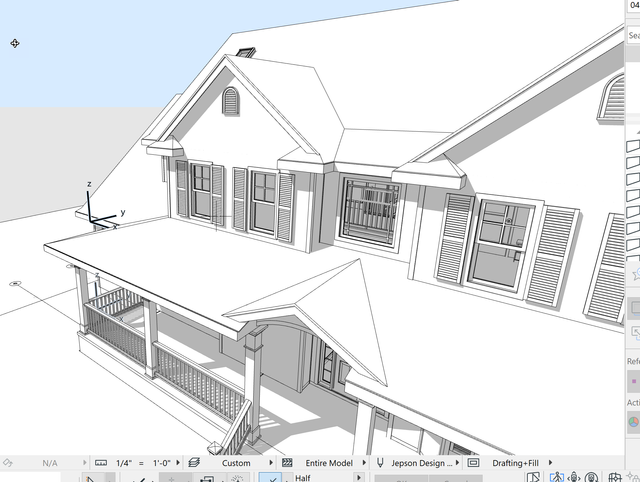640x482 pixels.
Task: Click the Drafting+Fill model view option
Action: click(x=516, y=463)
